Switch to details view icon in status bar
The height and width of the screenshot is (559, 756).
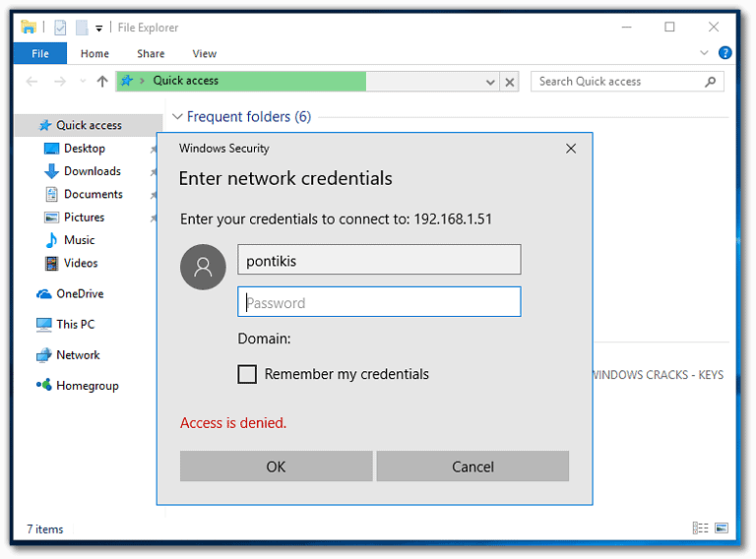coord(700,528)
